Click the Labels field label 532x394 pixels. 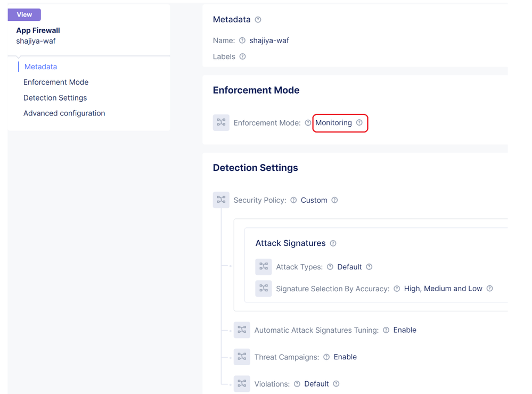click(224, 56)
